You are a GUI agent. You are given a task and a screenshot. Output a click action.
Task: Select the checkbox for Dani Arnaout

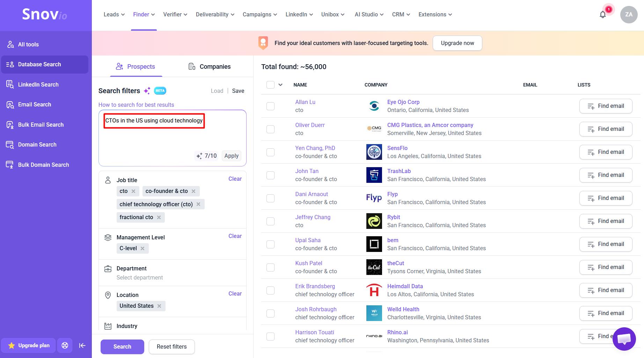(x=270, y=198)
